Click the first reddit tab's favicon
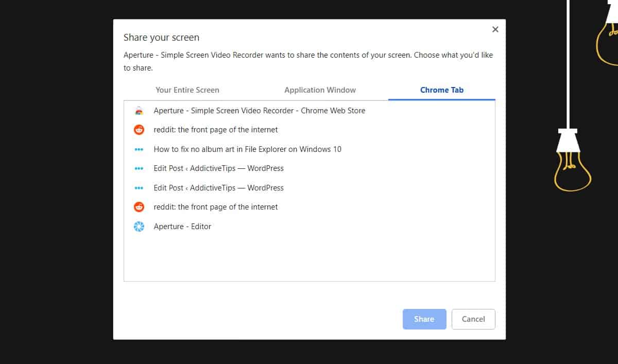 pos(139,130)
